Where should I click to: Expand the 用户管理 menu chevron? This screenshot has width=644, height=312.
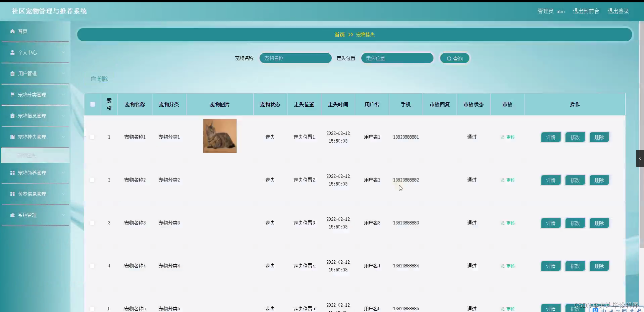click(63, 73)
